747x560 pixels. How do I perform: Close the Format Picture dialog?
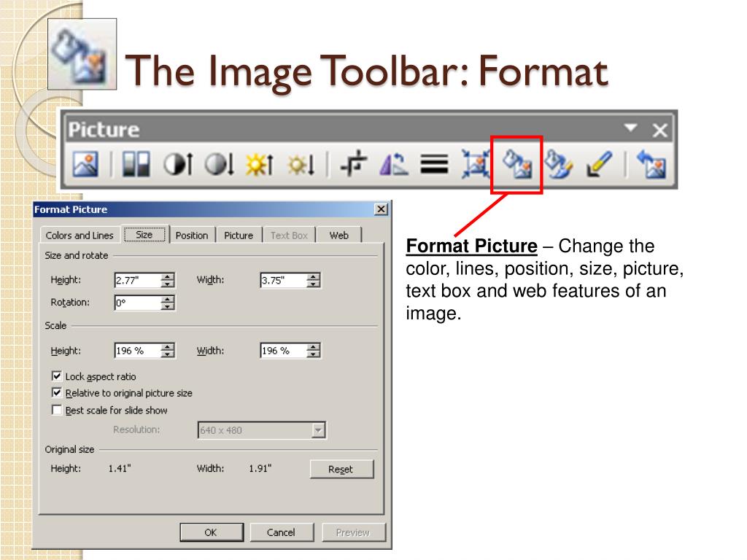381,209
